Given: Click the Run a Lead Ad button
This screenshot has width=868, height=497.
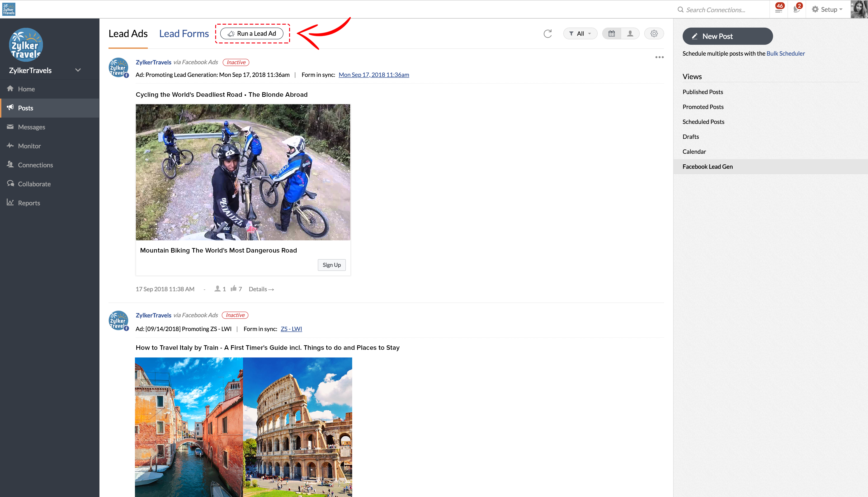Looking at the screenshot, I should tap(252, 33).
